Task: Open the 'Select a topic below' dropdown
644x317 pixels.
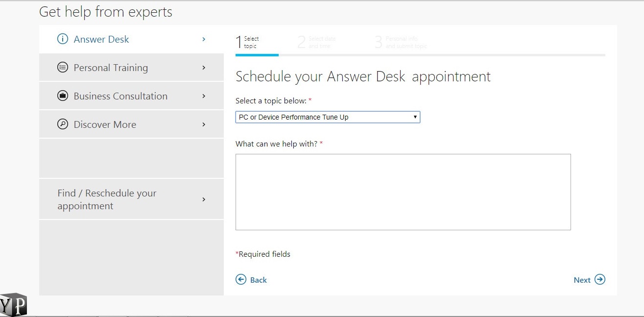Action: pos(328,117)
